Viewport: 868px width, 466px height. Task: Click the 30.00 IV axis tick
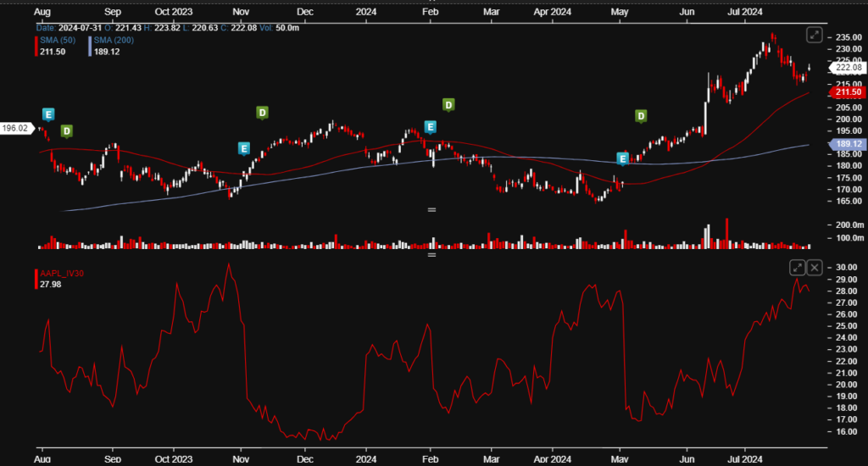pyautogui.click(x=846, y=267)
